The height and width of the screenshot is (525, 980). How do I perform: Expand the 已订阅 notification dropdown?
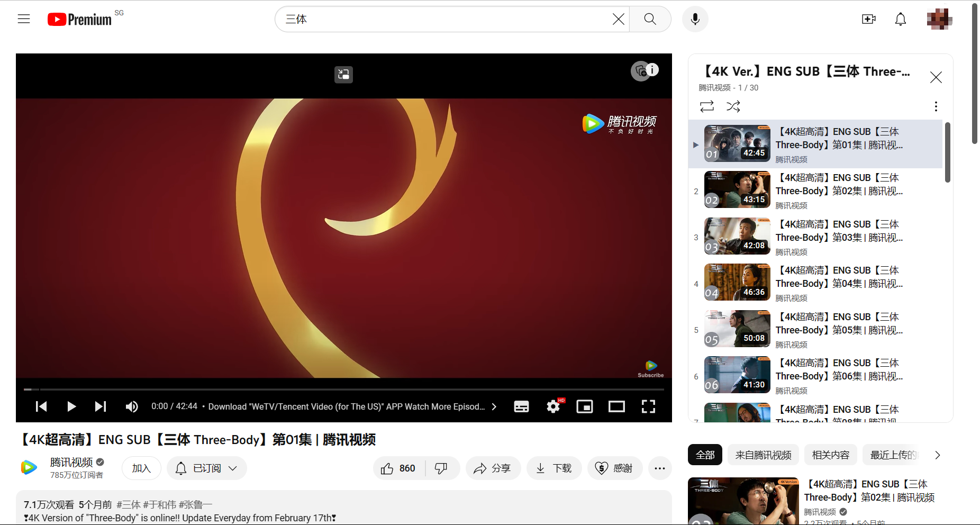(x=207, y=468)
